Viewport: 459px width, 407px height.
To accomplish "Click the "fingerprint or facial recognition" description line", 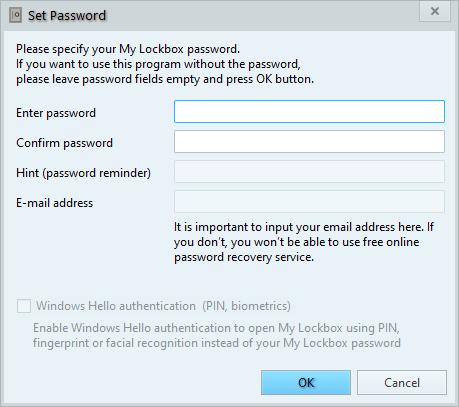I will point(217,343).
